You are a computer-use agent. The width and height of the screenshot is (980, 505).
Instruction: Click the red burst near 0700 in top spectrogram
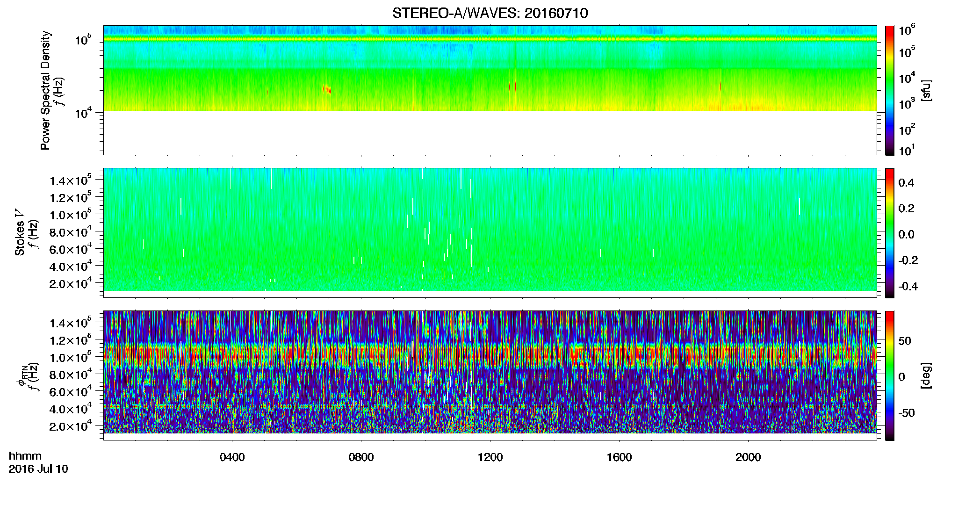click(x=328, y=89)
